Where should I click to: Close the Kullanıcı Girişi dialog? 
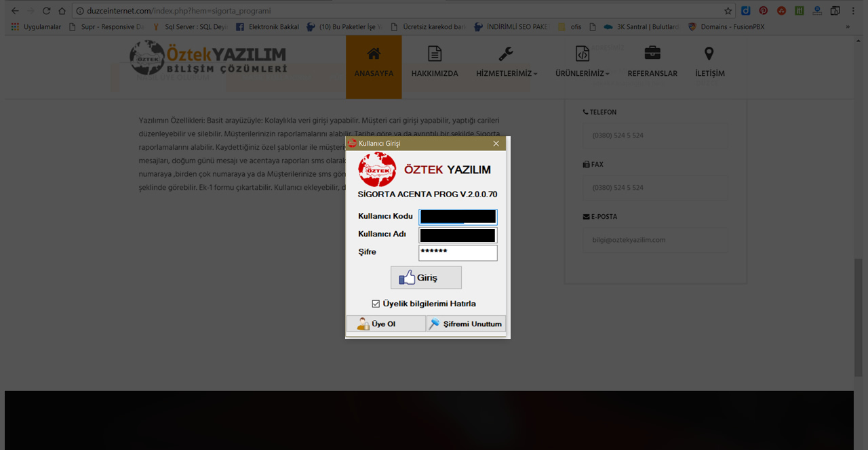496,144
